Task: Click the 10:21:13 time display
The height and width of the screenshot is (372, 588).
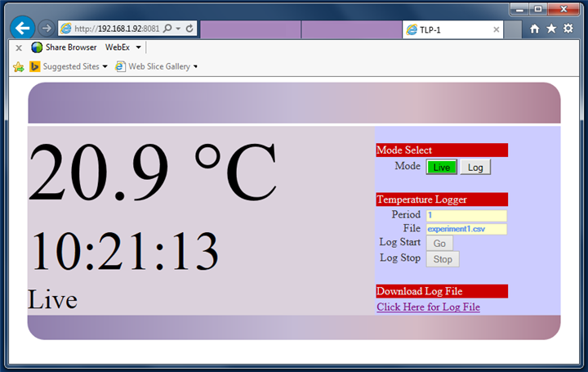Action: coord(124,251)
